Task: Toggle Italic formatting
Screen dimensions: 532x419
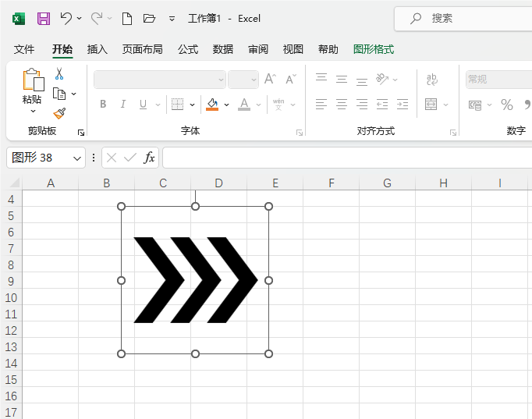Action: 123,104
